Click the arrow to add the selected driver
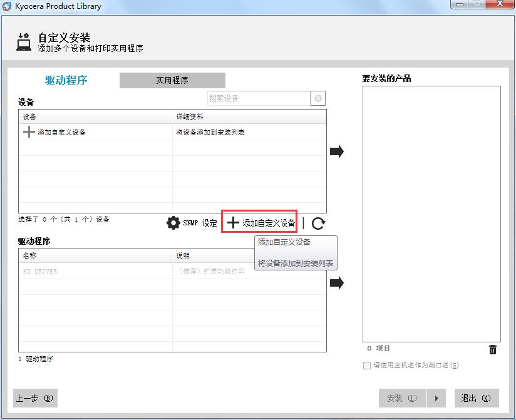 [x=337, y=283]
